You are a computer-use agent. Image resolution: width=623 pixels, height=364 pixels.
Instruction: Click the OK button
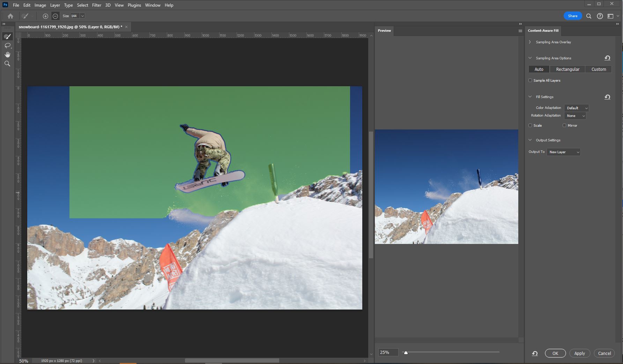point(555,353)
